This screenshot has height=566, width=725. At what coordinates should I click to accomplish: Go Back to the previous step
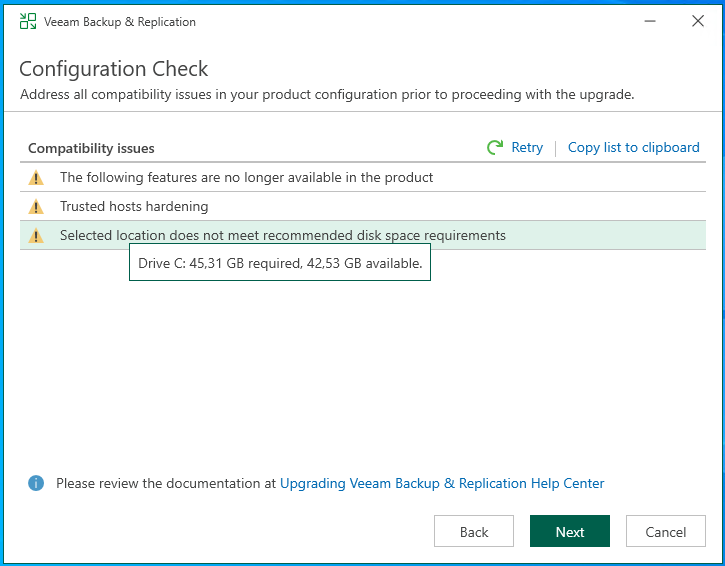pos(474,532)
